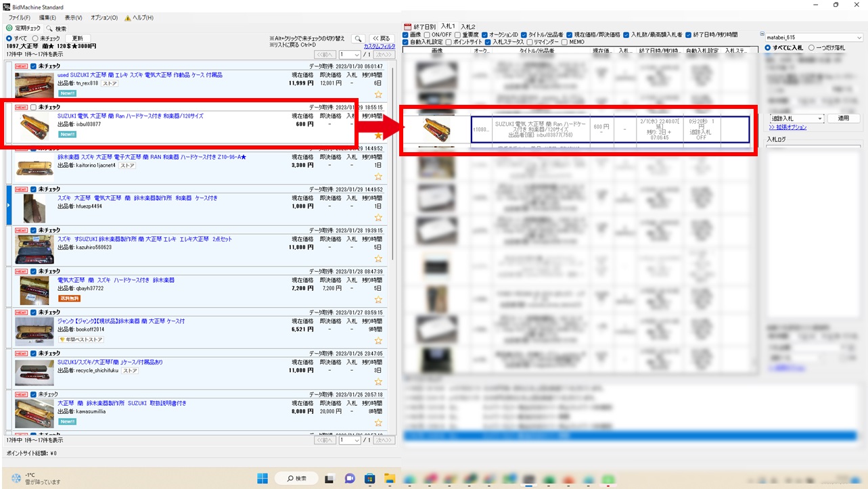This screenshot has height=489, width=868.
Task: Open File Explorer from the taskbar
Action: point(390,478)
